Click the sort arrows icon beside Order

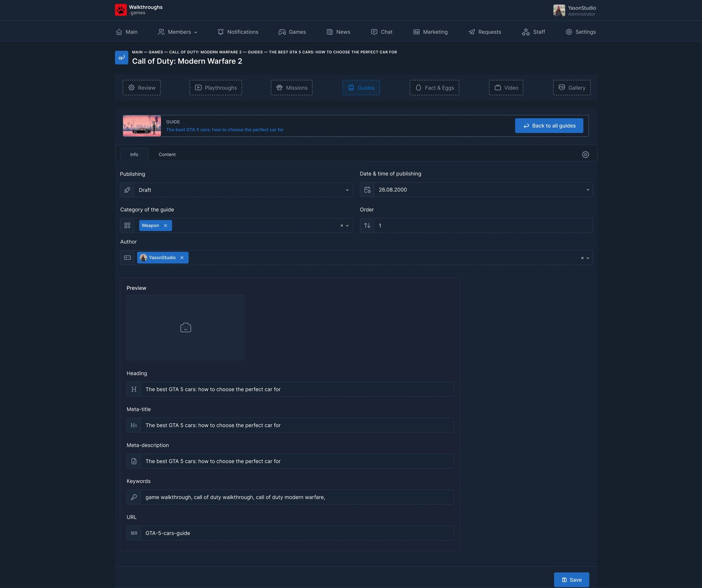pos(367,226)
